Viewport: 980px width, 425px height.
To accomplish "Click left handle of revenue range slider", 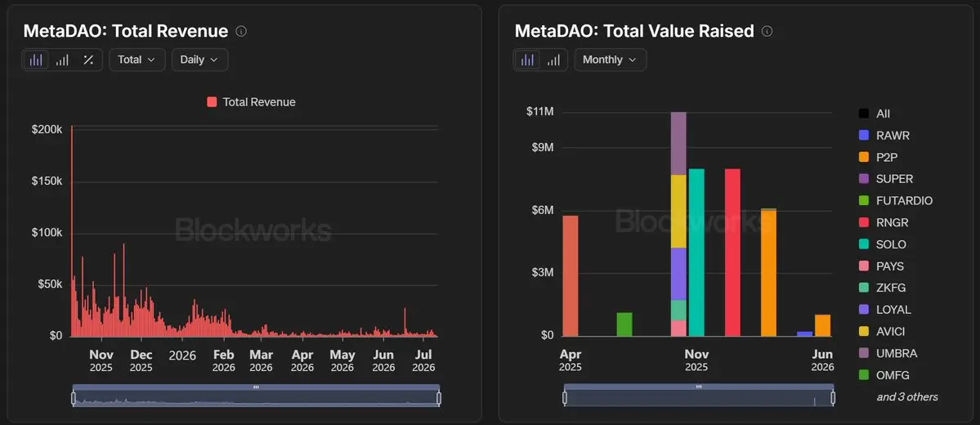I will (74, 398).
